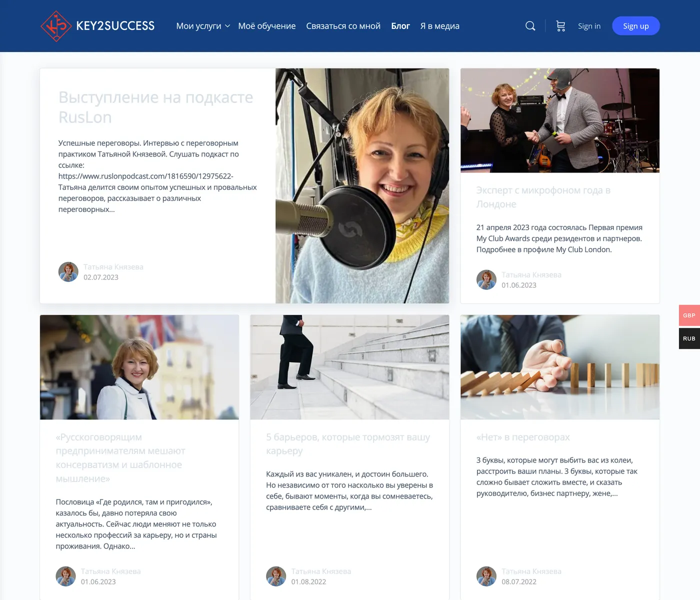Open the shopping cart icon

pos(560,26)
